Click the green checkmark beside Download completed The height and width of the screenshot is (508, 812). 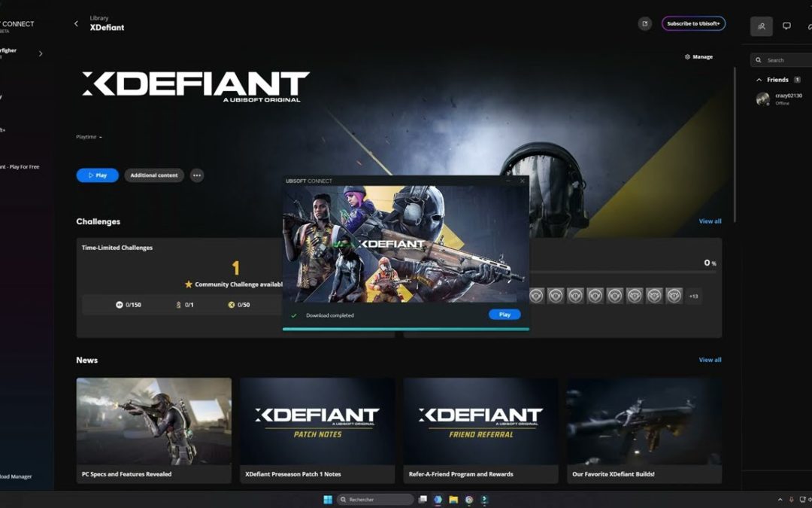click(x=294, y=315)
